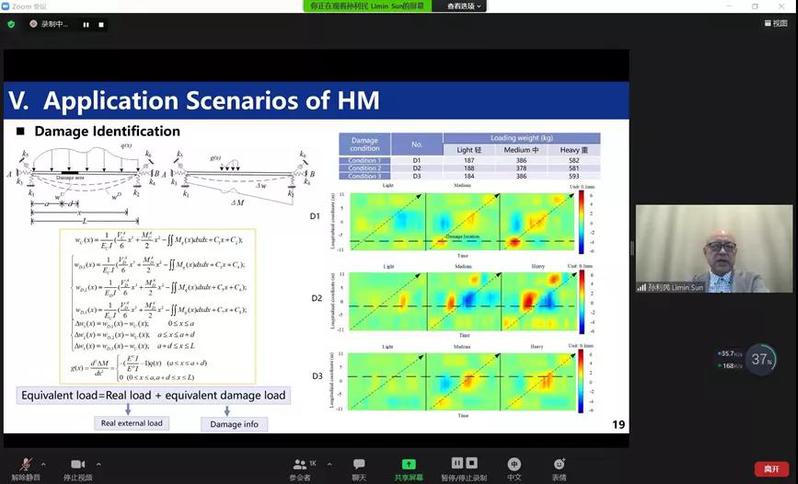Open the reactions (表情) emoji icon
This screenshot has width=798, height=484.
pos(559,467)
